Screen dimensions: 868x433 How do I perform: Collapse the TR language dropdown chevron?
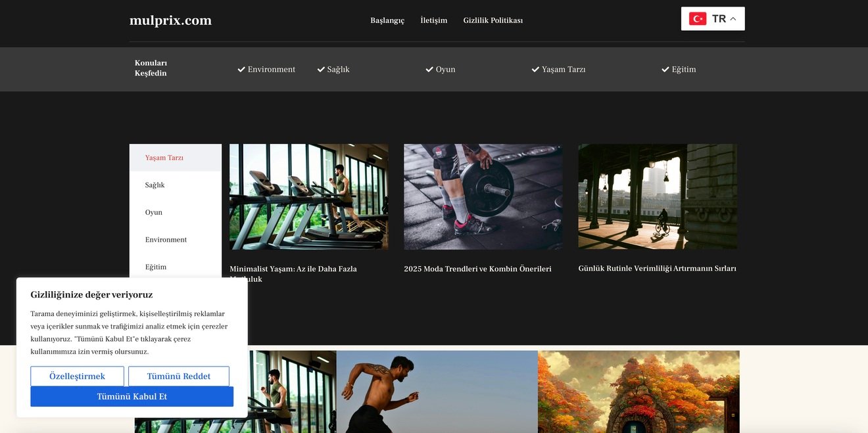(732, 18)
